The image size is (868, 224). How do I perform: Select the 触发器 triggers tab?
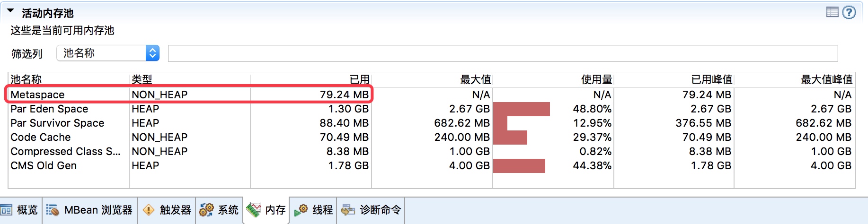point(167,210)
